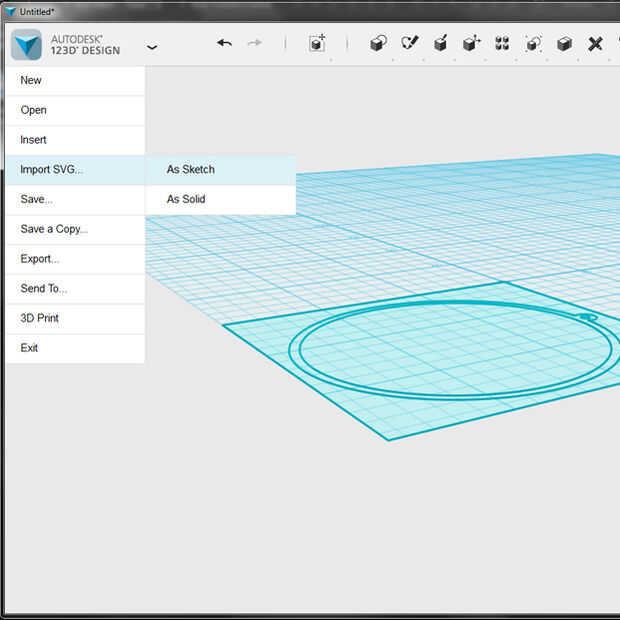Open the Send To... menu entry

point(44,288)
